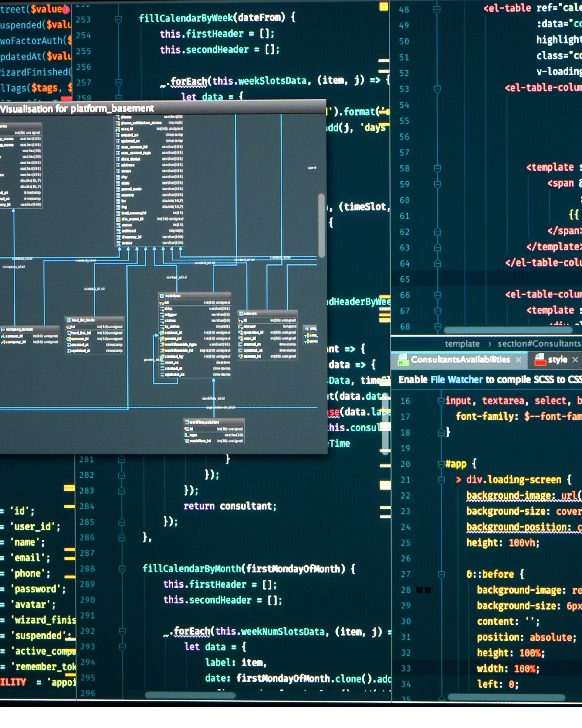Click the workflow_activities table icon in diagram
The image size is (582, 728).
[x=187, y=422]
